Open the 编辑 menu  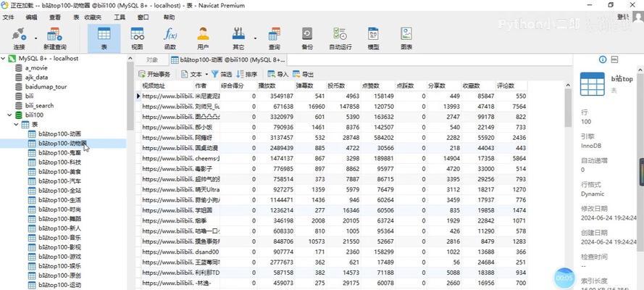pyautogui.click(x=31, y=17)
